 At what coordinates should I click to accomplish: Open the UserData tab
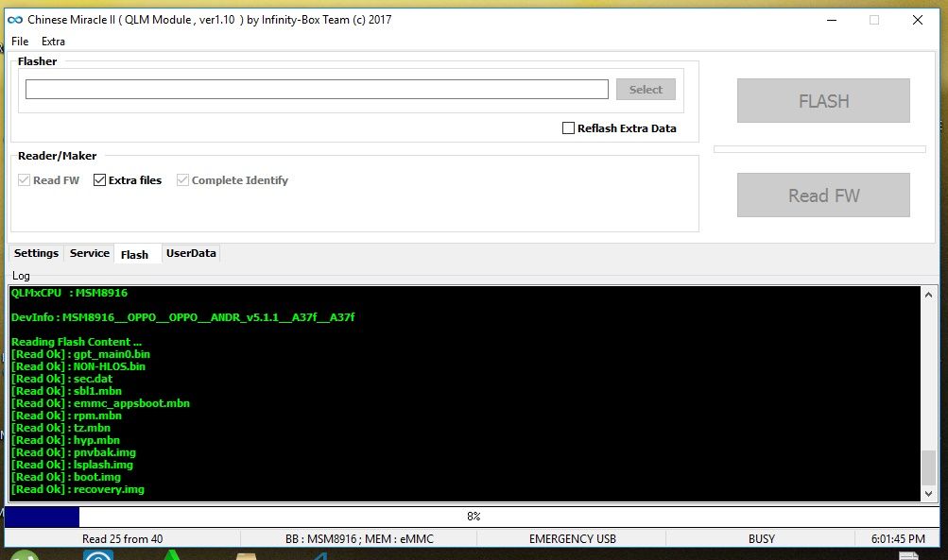(x=191, y=253)
